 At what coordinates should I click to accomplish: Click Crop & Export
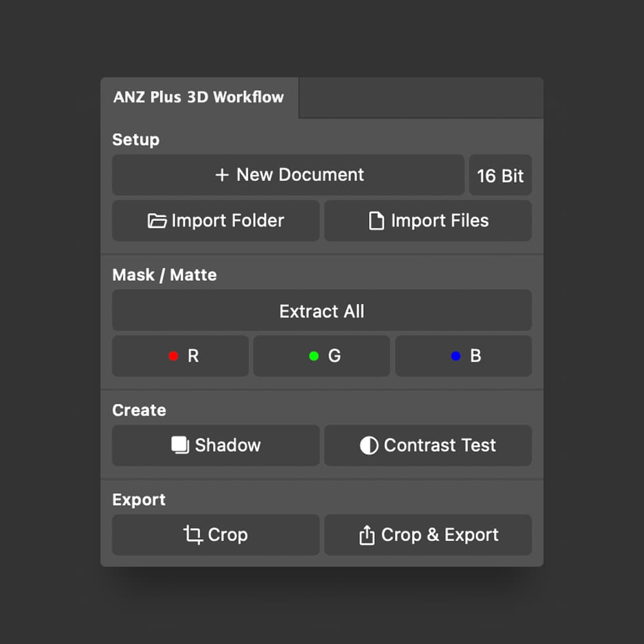pyautogui.click(x=428, y=535)
